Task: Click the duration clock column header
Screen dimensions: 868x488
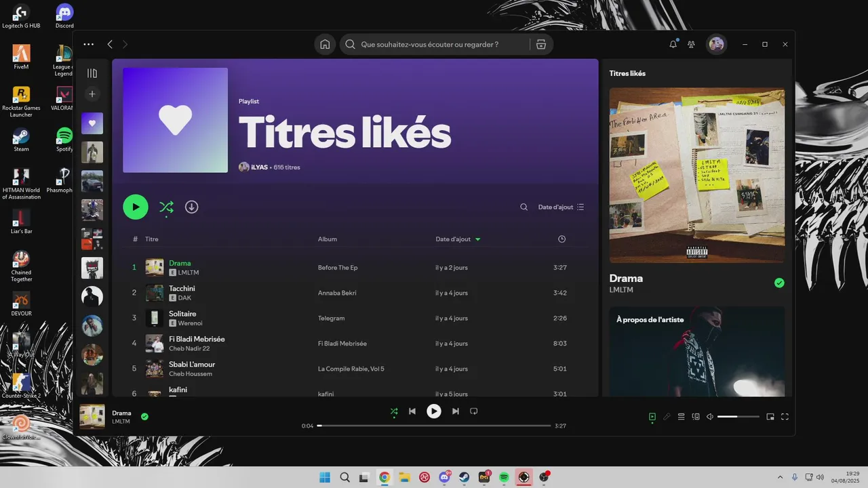Action: pos(561,239)
